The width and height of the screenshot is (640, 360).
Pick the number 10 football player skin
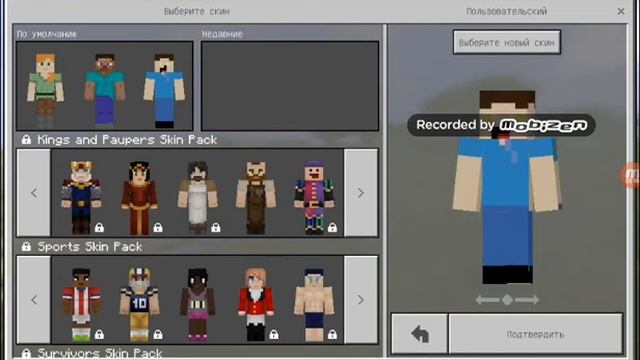139,304
